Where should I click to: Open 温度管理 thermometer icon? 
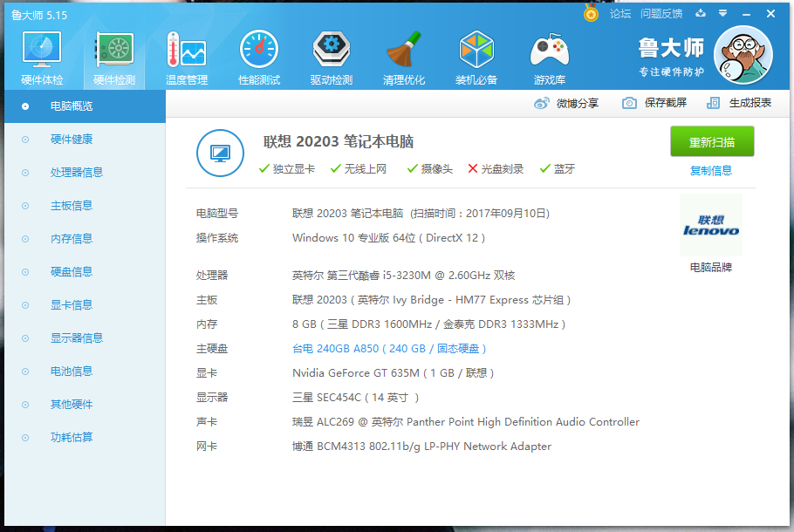[x=187, y=58]
